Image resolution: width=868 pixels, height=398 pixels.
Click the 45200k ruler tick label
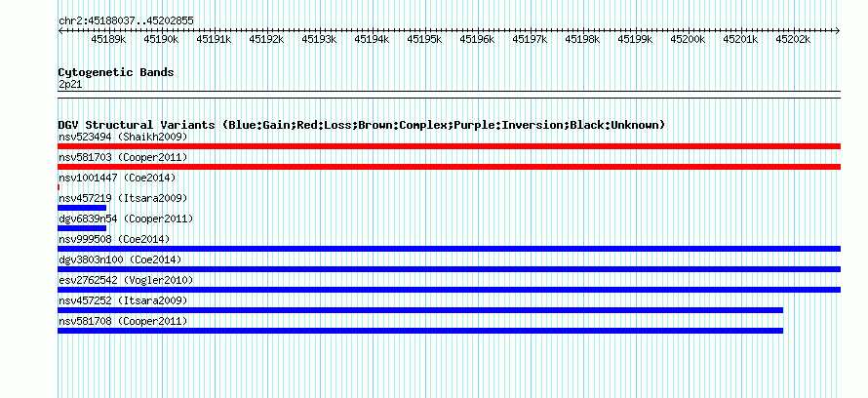[x=689, y=39]
